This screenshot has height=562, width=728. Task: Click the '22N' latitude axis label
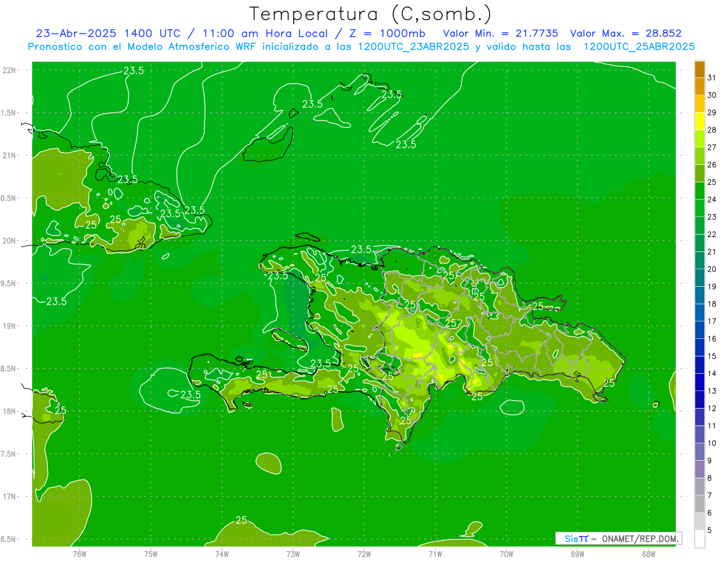(8, 70)
